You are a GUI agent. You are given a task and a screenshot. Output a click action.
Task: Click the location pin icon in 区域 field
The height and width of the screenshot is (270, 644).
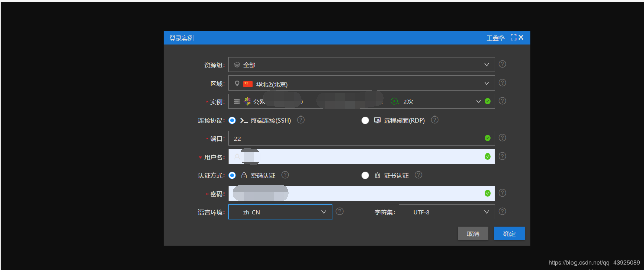pyautogui.click(x=237, y=83)
